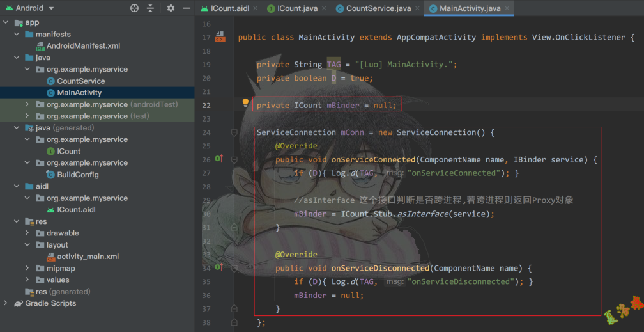
Task: Click the related XML layout gutter icon on line 17
Action: pyautogui.click(x=220, y=37)
